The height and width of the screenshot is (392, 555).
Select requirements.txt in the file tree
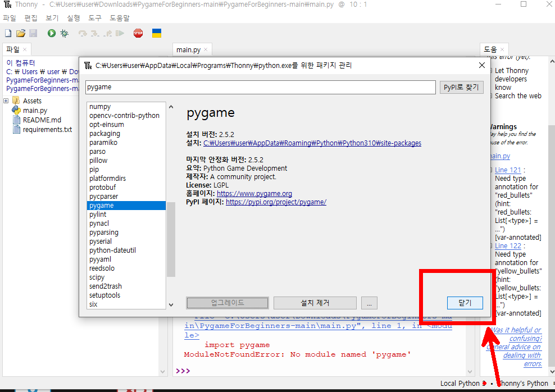click(x=47, y=130)
